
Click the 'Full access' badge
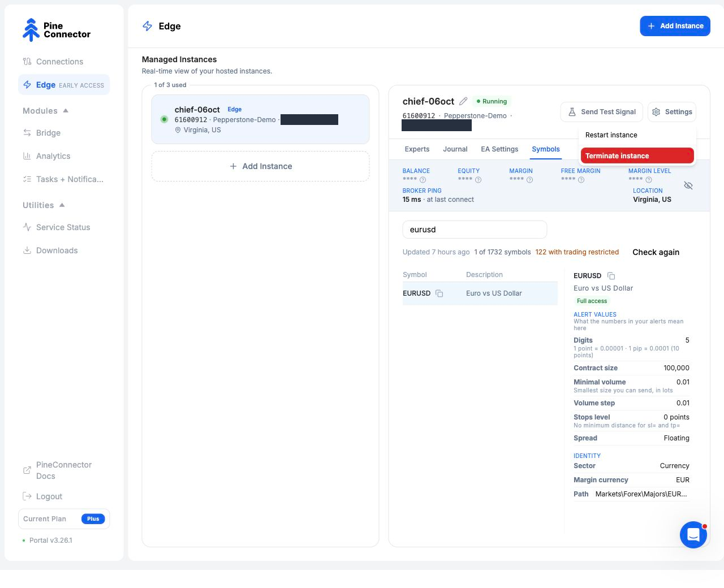tap(592, 301)
